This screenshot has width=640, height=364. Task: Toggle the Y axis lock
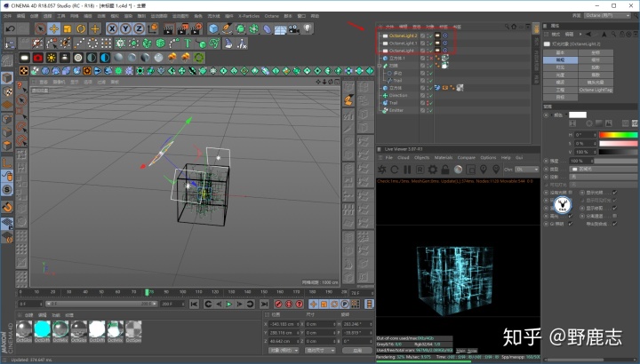point(125,28)
